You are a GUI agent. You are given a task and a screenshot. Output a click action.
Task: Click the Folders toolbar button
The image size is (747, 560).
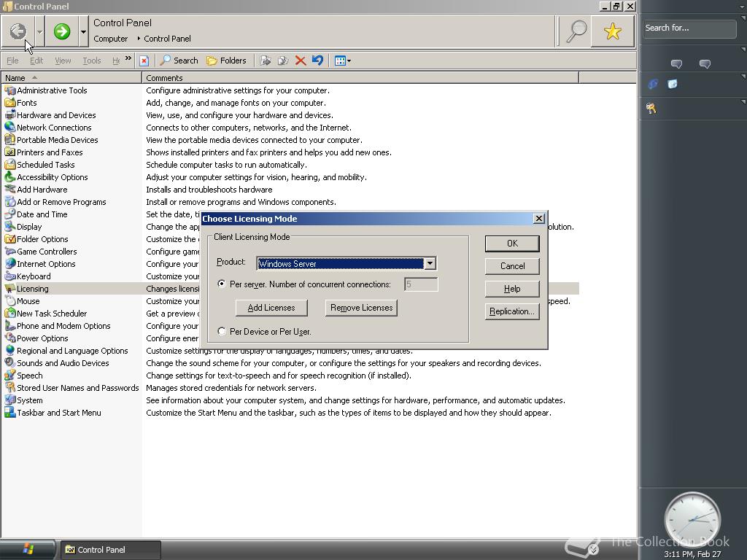point(226,61)
